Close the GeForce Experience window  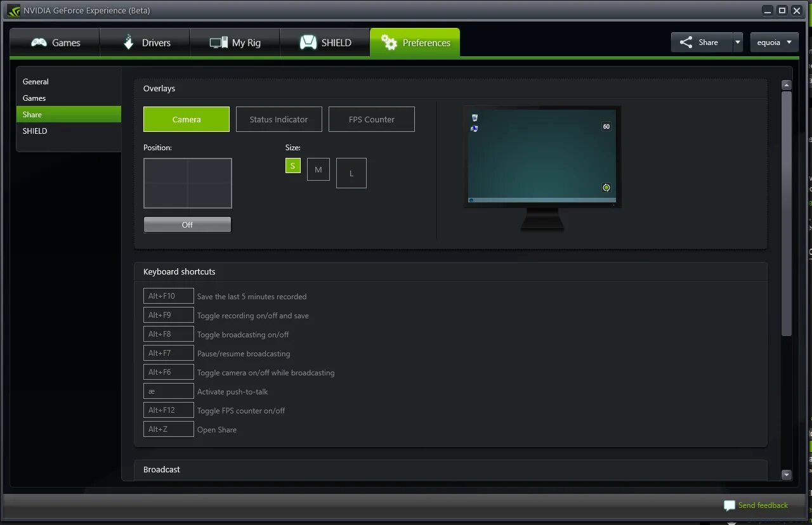point(797,11)
